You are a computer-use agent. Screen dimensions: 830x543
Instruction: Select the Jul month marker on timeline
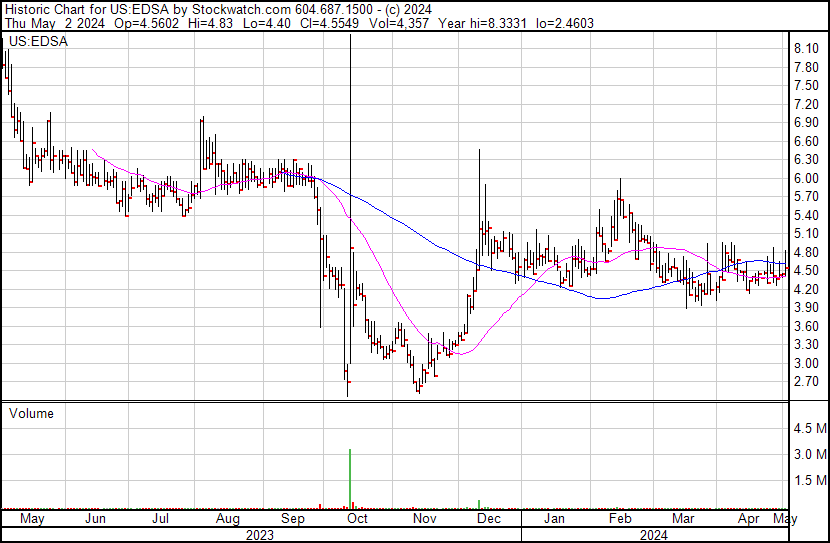pyautogui.click(x=160, y=519)
